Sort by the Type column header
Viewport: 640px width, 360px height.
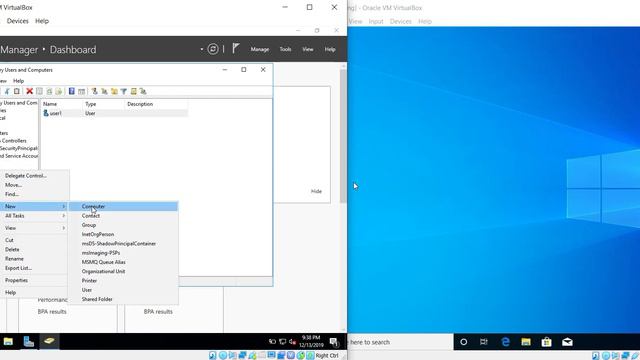tap(104, 104)
